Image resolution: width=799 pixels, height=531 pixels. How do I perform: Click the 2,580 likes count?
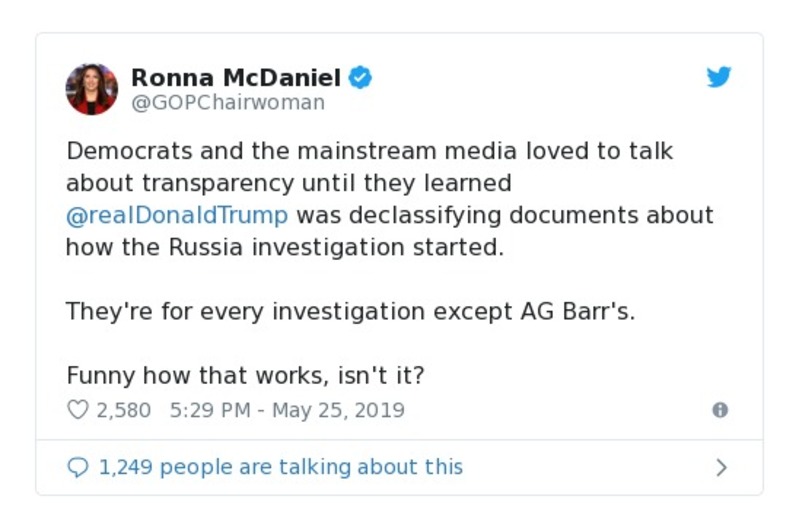[123, 410]
